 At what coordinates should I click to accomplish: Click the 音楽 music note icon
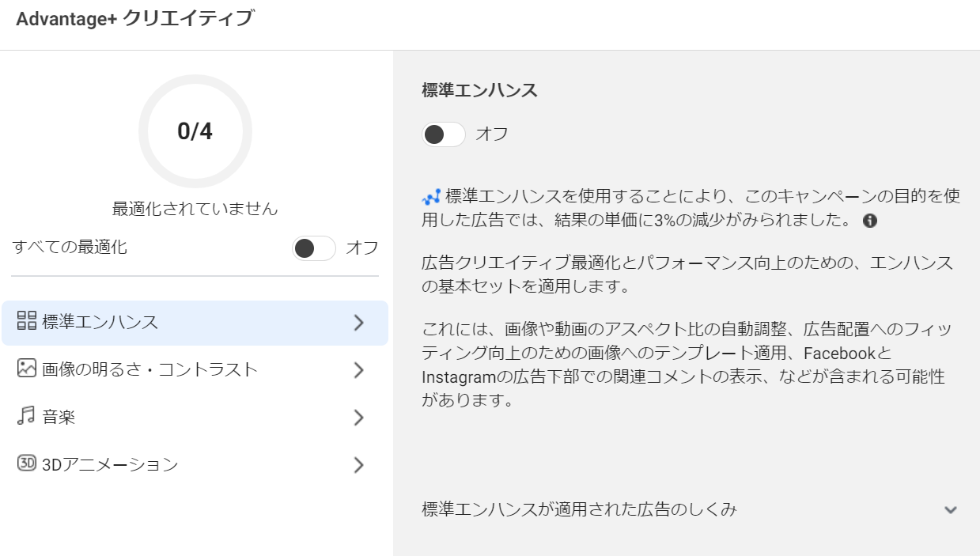pyautogui.click(x=26, y=416)
